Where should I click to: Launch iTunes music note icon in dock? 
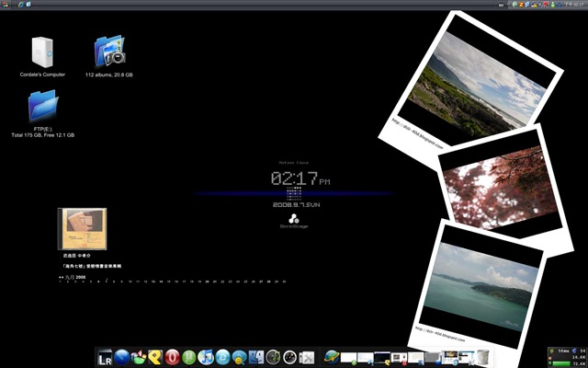coord(206,356)
